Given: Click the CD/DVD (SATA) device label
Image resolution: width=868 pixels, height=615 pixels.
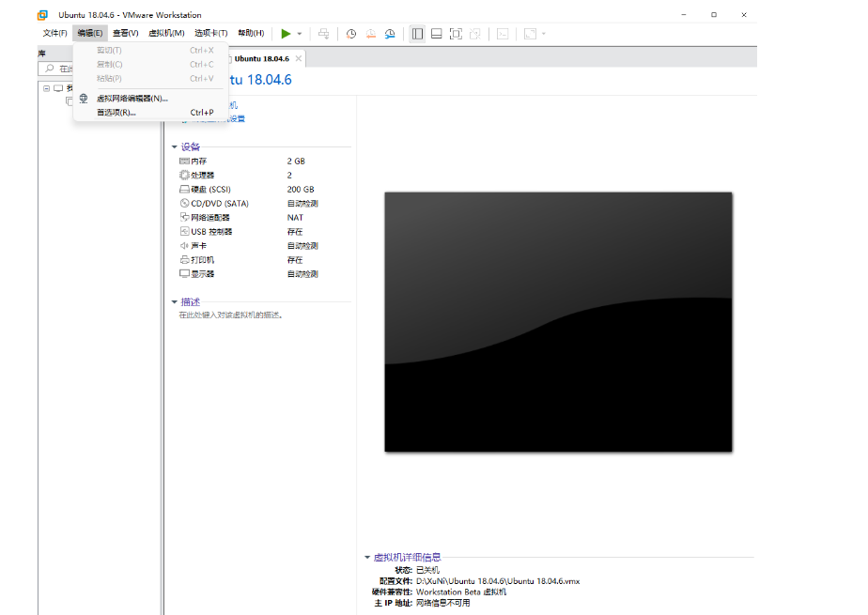Looking at the screenshot, I should [x=220, y=204].
